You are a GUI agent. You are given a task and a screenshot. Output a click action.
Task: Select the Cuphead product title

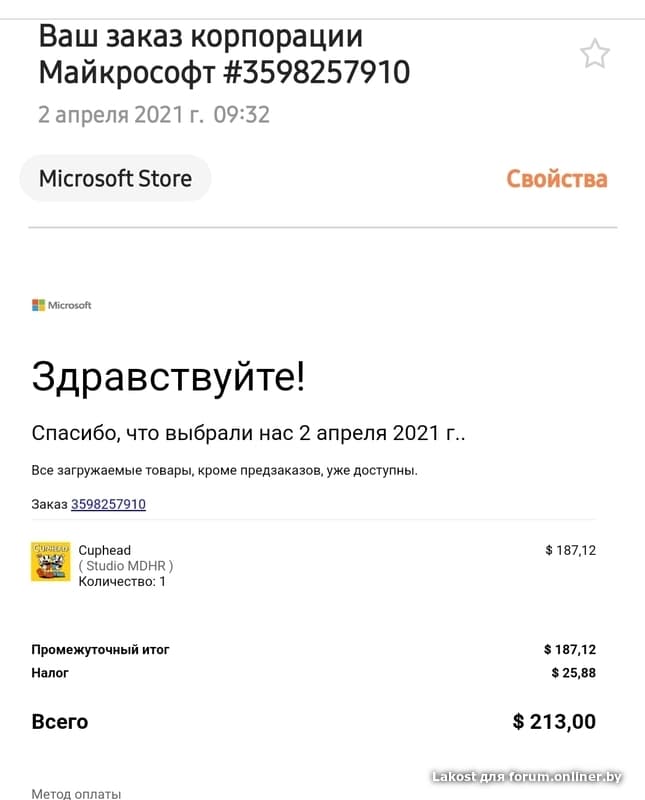[105, 550]
